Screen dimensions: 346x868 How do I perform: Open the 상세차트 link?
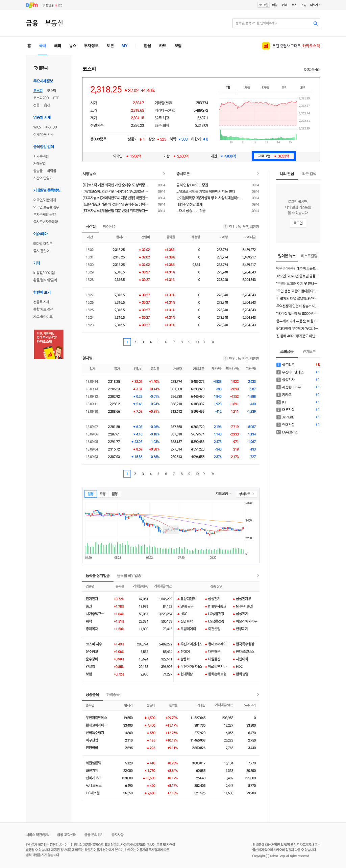point(246,494)
